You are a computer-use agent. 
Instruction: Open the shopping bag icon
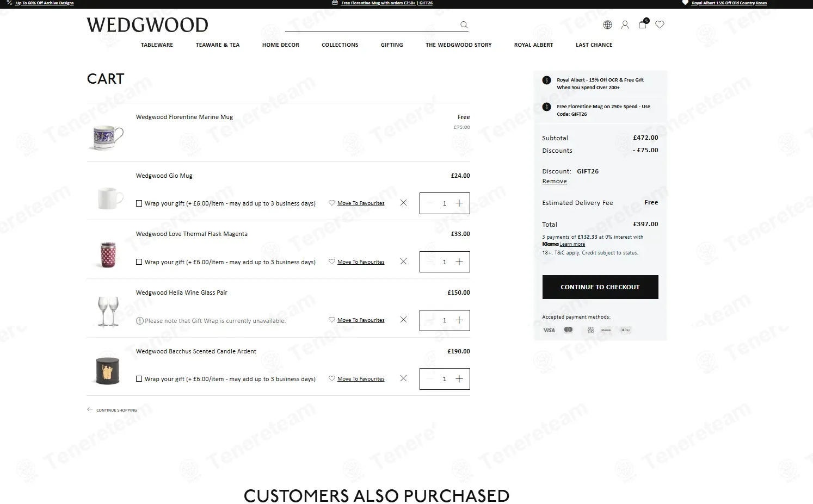(643, 24)
